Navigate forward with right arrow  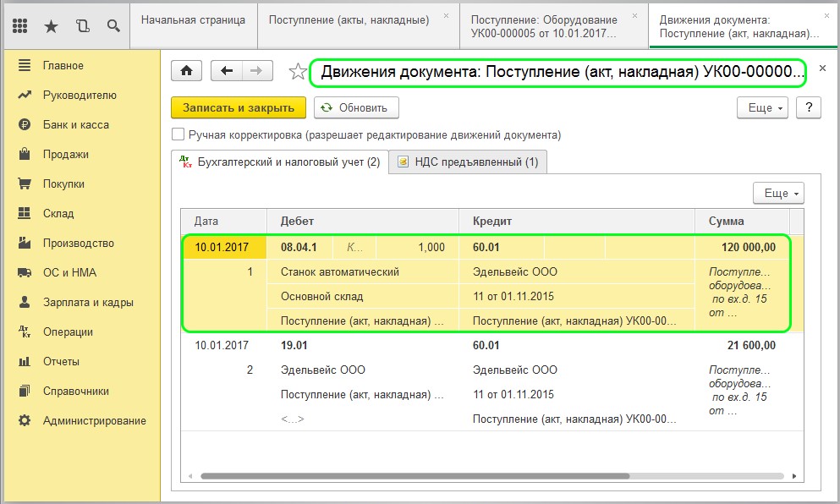point(257,71)
